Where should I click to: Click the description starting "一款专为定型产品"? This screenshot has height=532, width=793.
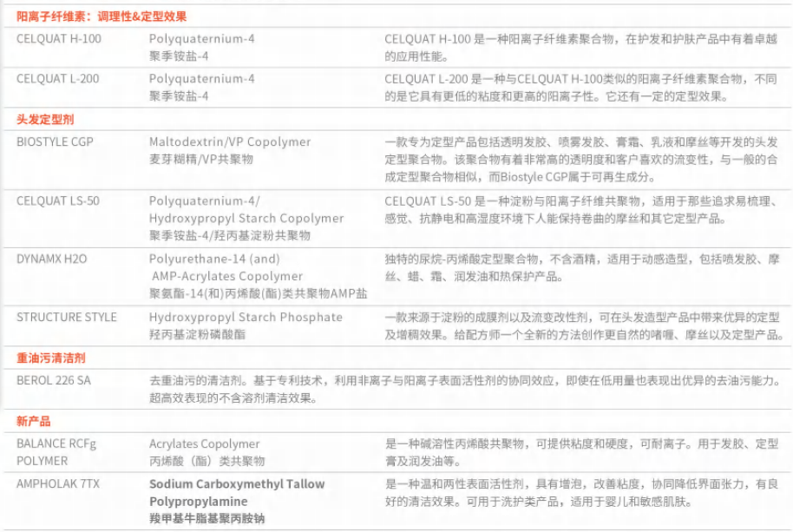pos(581,160)
